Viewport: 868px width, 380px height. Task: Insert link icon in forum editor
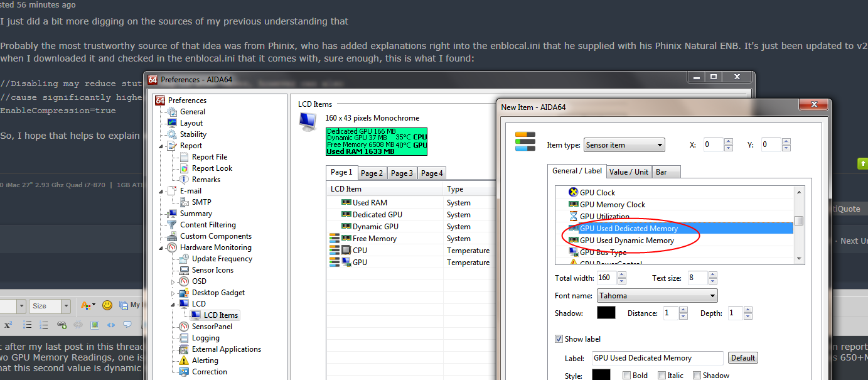(62, 325)
